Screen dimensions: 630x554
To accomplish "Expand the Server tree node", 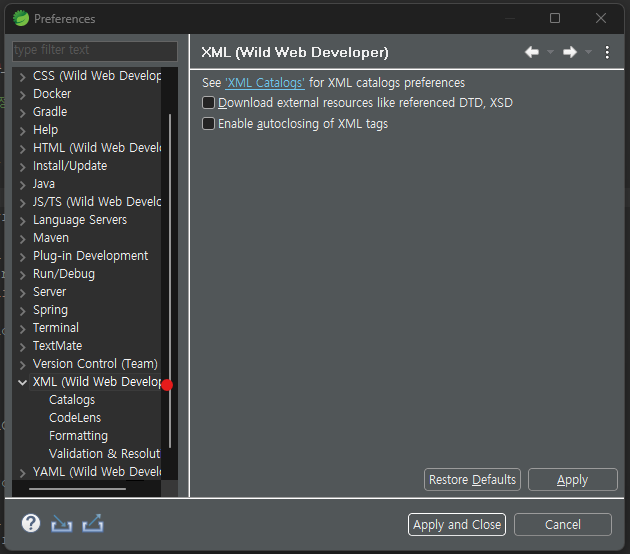I will [x=23, y=292].
